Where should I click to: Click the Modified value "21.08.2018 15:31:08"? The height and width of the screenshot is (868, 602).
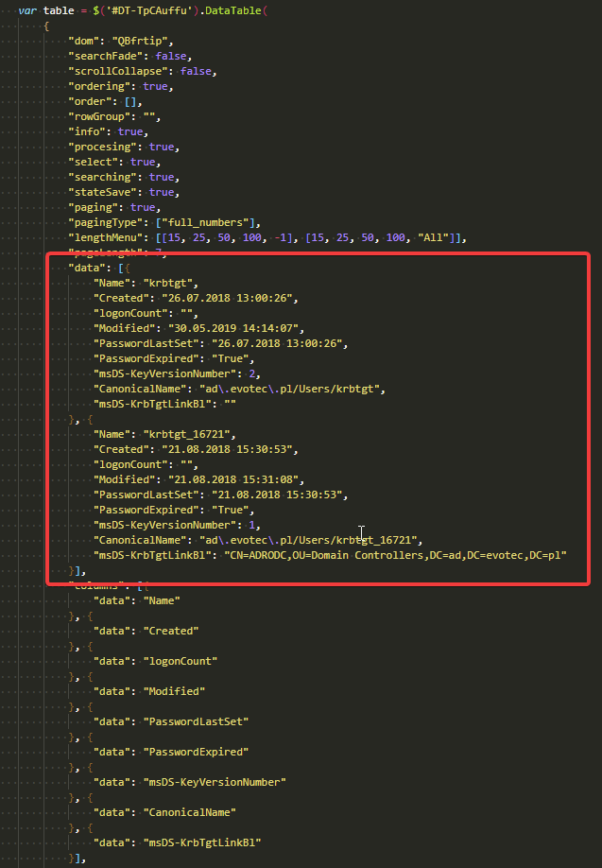(x=232, y=479)
